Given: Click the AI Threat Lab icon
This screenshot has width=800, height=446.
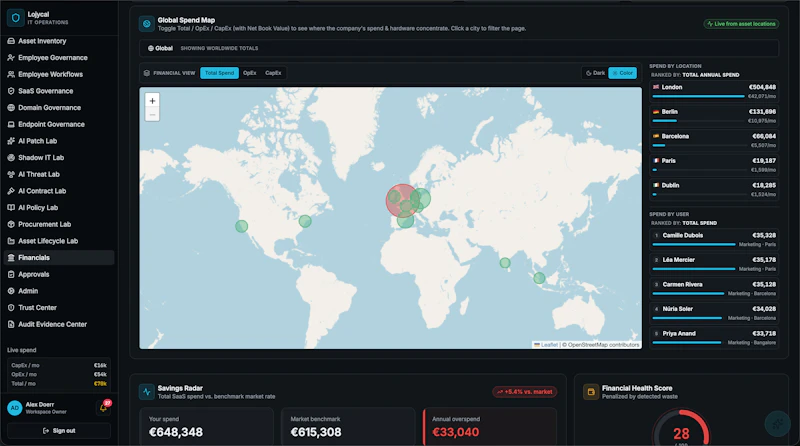Looking at the screenshot, I should 11,175.
